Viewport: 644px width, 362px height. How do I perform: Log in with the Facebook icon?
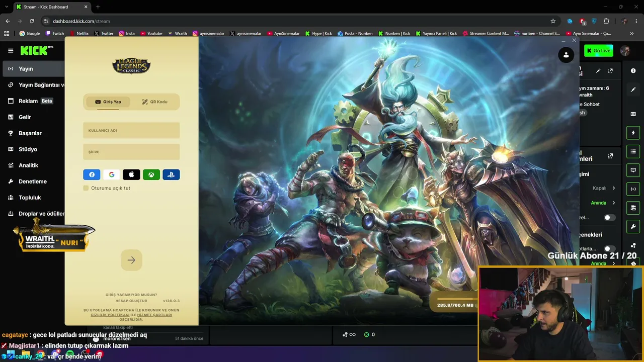point(92,174)
